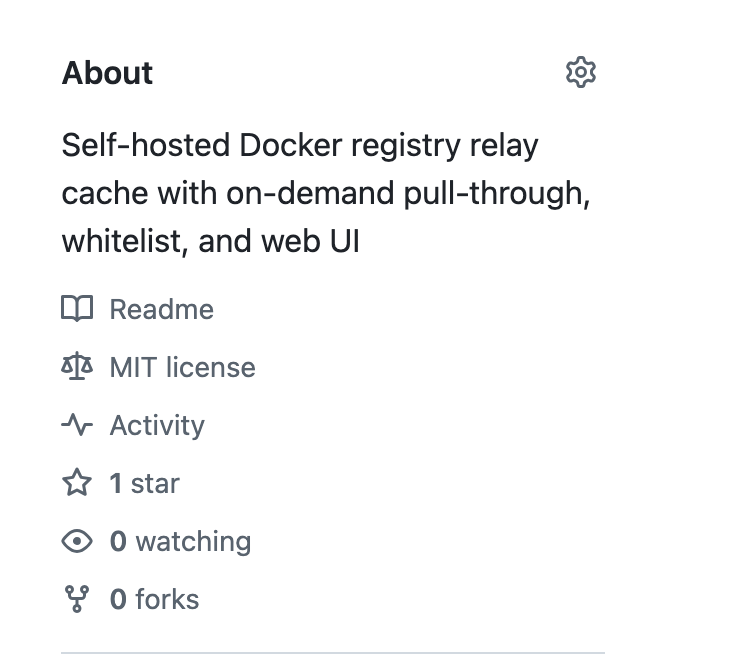
Task: Open the Activity link
Action: (x=157, y=425)
